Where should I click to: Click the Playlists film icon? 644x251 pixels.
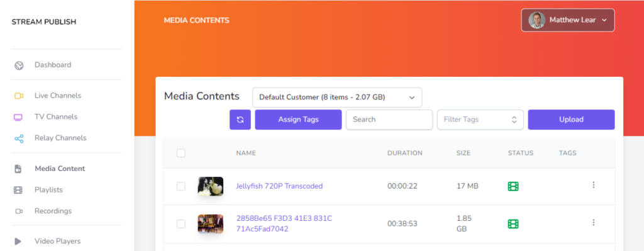tap(18, 190)
